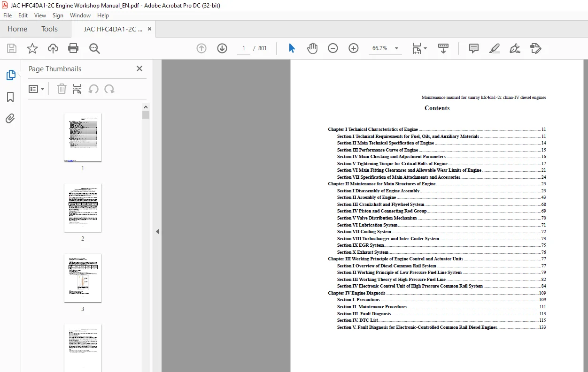Click the insert/print pages icon in thumbnails
The width and height of the screenshot is (588, 372).
pyautogui.click(x=77, y=89)
